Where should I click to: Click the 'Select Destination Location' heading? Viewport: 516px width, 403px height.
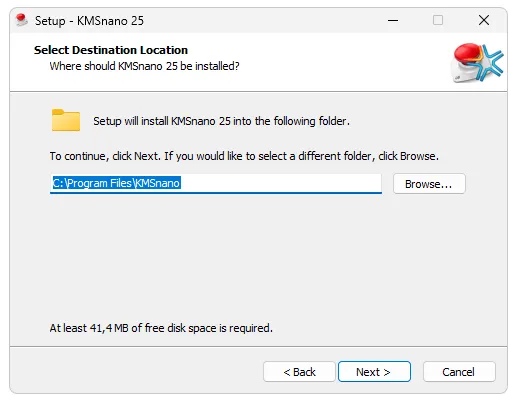coord(111,50)
